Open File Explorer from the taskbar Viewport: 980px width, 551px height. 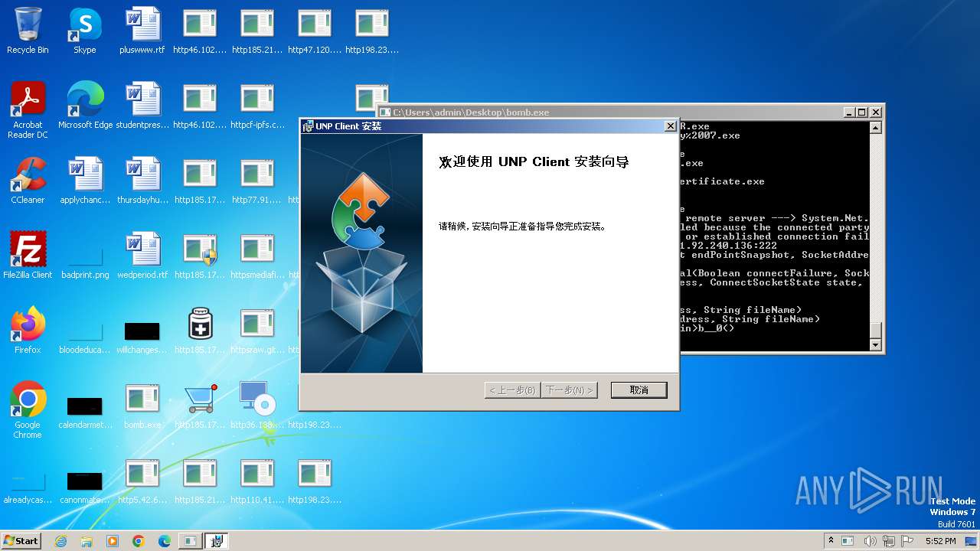(87, 541)
